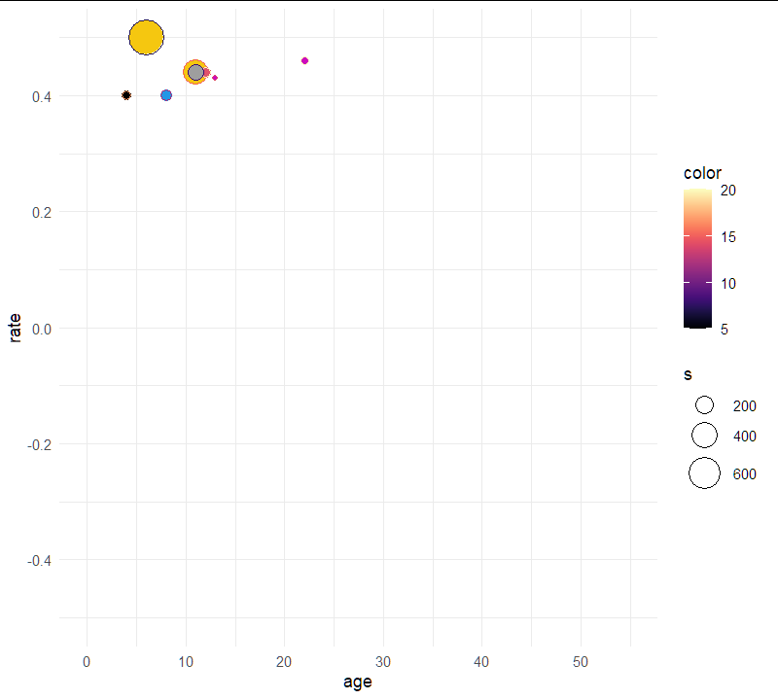
Task: Click the color legend value 5
Action: [725, 329]
